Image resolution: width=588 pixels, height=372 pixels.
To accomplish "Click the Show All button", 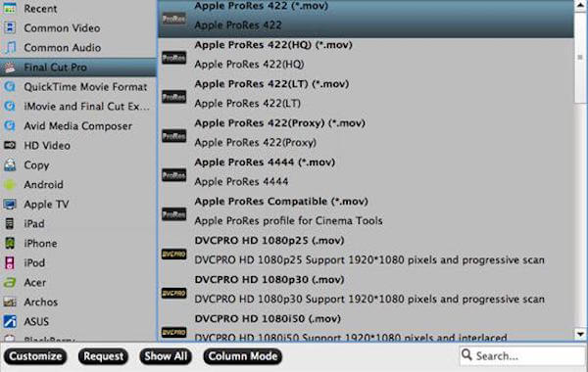I will [x=166, y=356].
